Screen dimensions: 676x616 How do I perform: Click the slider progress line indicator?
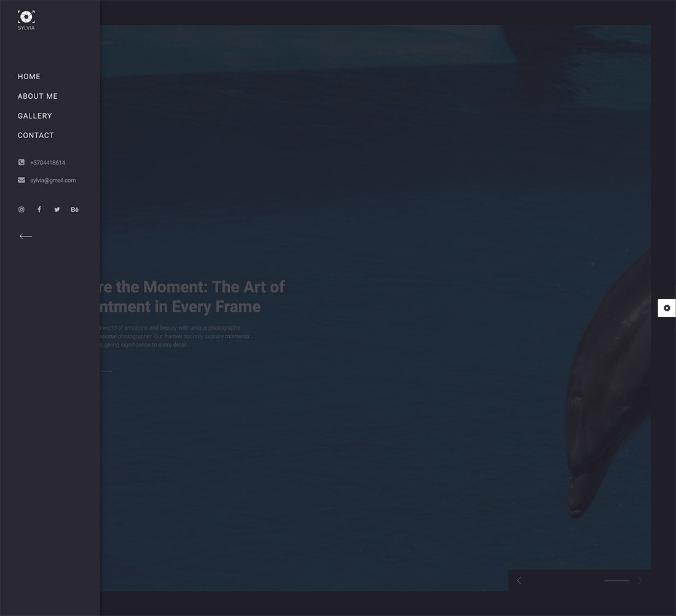tap(616, 580)
